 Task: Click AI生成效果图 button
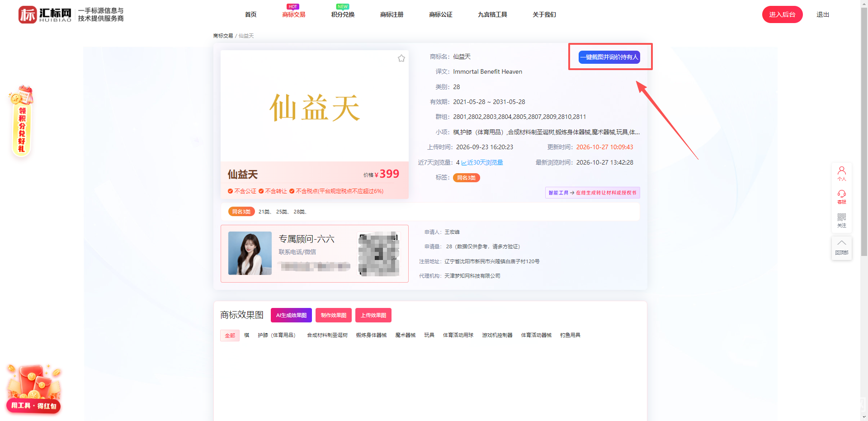291,315
